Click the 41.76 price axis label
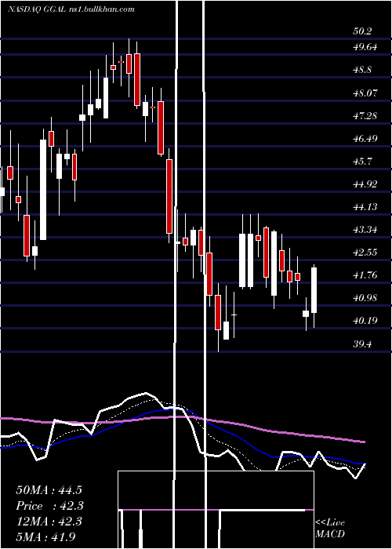 365,274
